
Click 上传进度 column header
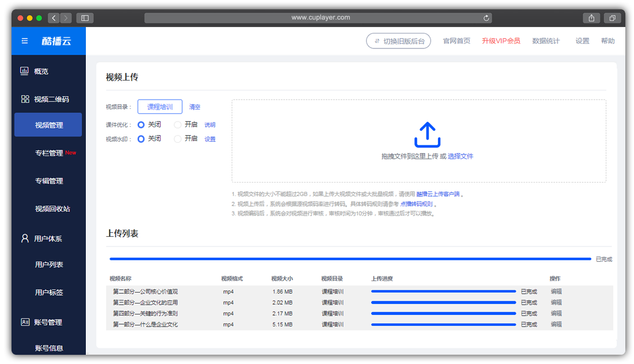pos(382,278)
